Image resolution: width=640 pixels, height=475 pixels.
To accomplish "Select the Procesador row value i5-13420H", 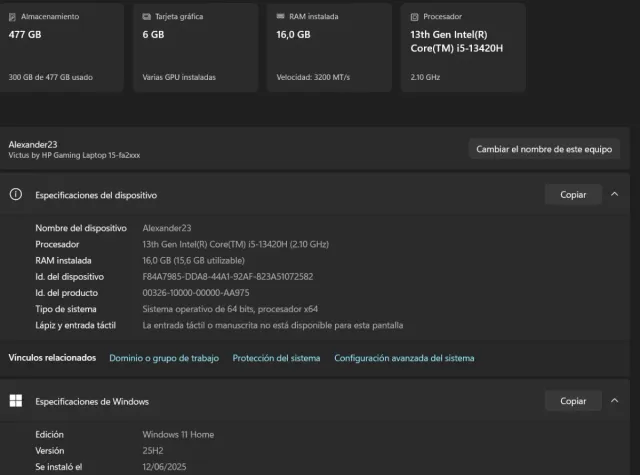I will 236,244.
